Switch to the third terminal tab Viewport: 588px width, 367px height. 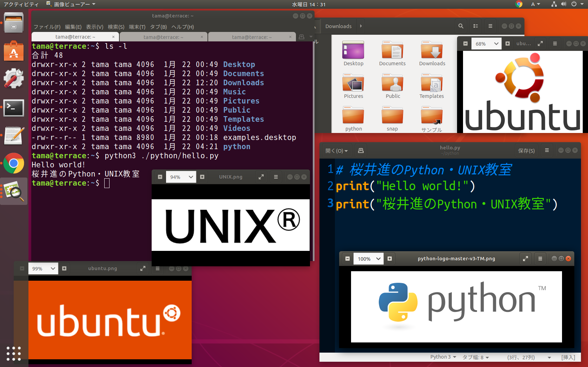tap(252, 37)
